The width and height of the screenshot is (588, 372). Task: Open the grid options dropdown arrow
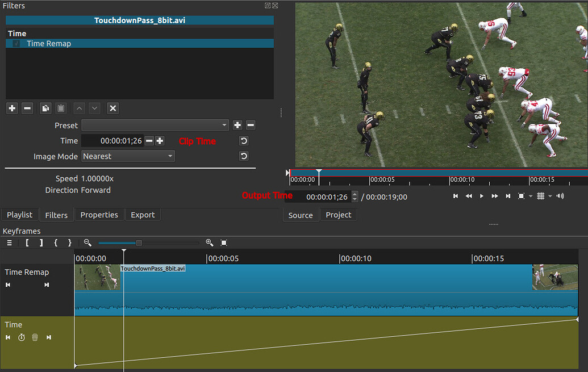click(549, 196)
